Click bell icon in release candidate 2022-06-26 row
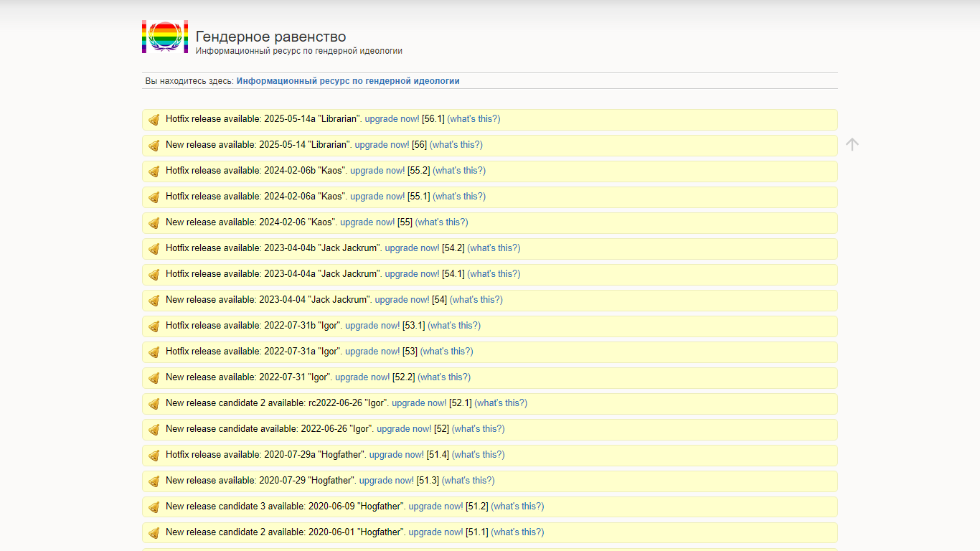Viewport: 980px width, 551px height. pos(154,430)
